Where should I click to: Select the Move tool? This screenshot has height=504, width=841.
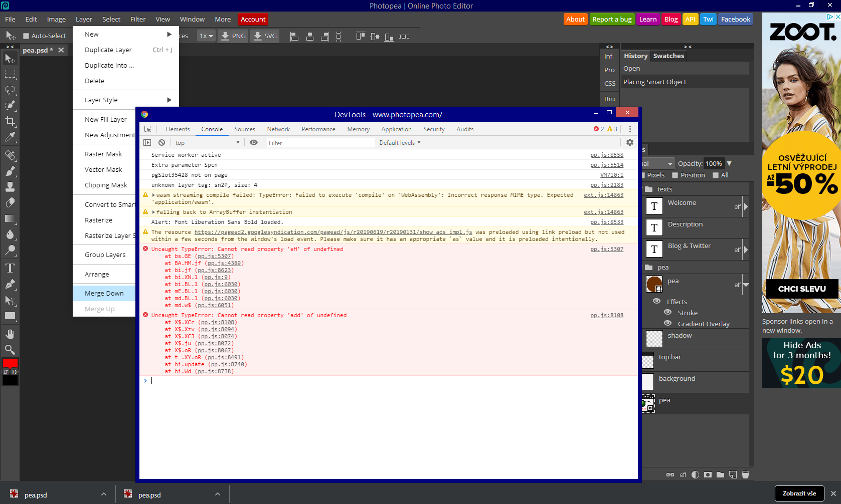(10, 58)
